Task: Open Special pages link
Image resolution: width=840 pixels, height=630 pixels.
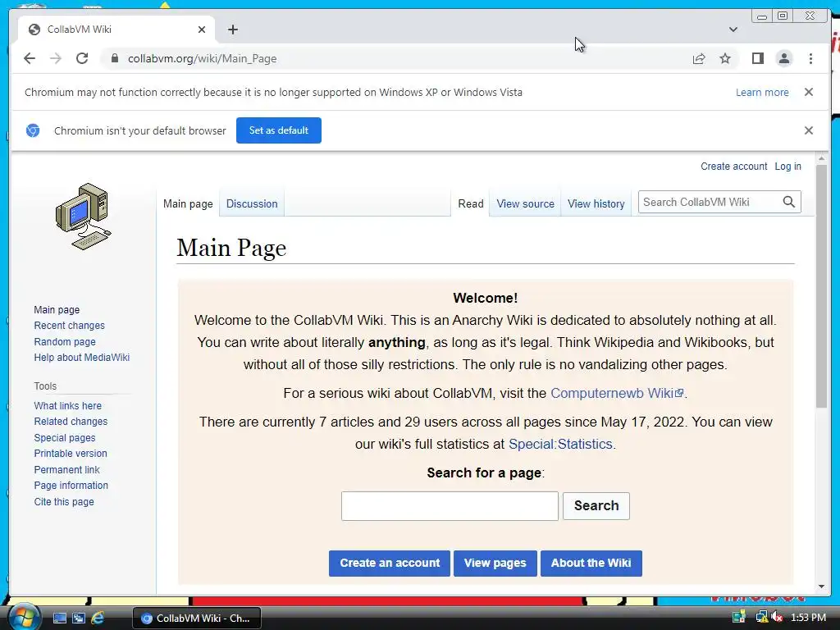Action: (65, 438)
